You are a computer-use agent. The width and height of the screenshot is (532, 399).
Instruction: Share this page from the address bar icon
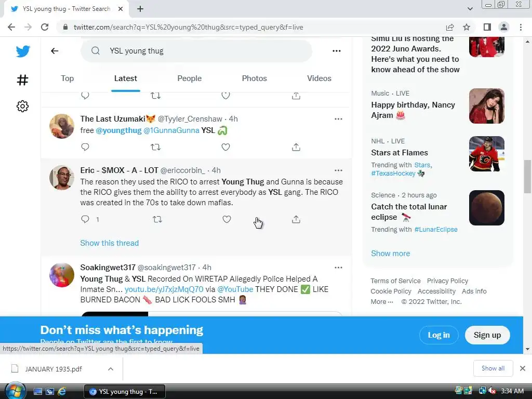450,27
